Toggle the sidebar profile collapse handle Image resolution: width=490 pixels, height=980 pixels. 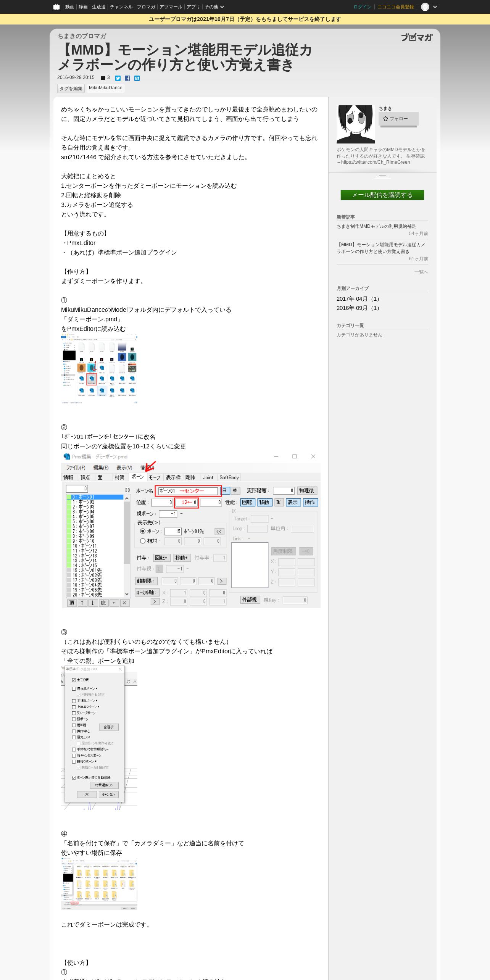coord(382,177)
